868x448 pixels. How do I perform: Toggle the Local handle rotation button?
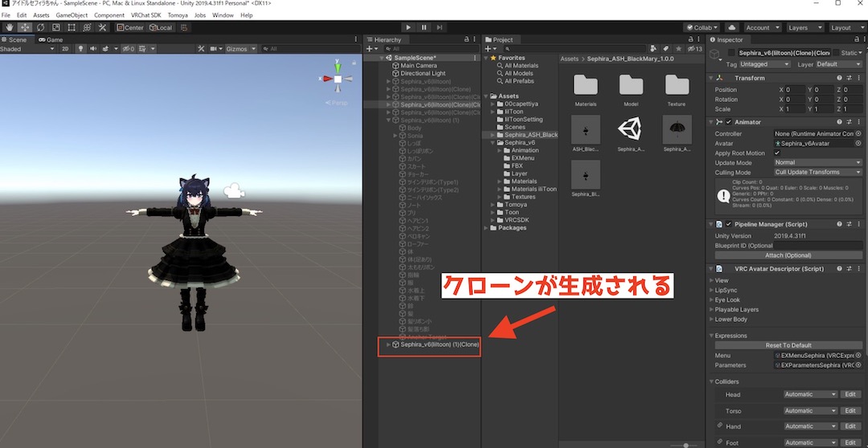point(161,27)
